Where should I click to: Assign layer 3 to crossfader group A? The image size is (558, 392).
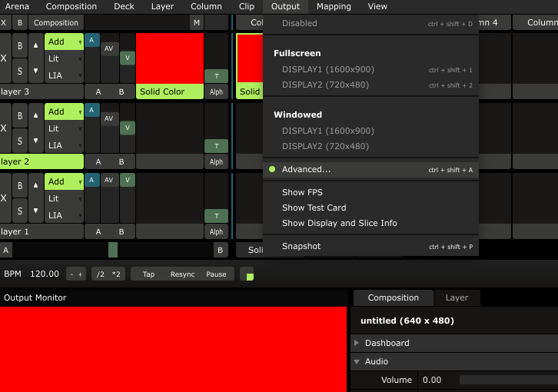click(x=98, y=92)
